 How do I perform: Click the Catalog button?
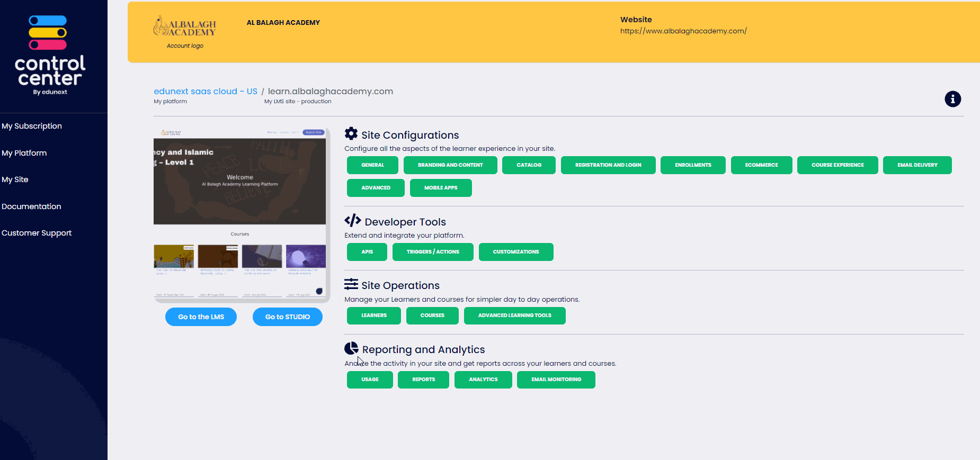[529, 165]
